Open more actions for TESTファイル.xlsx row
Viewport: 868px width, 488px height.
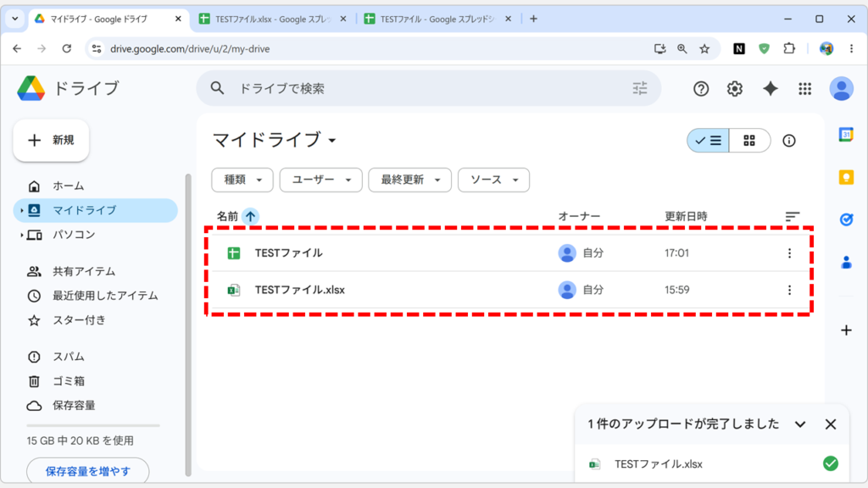point(789,290)
